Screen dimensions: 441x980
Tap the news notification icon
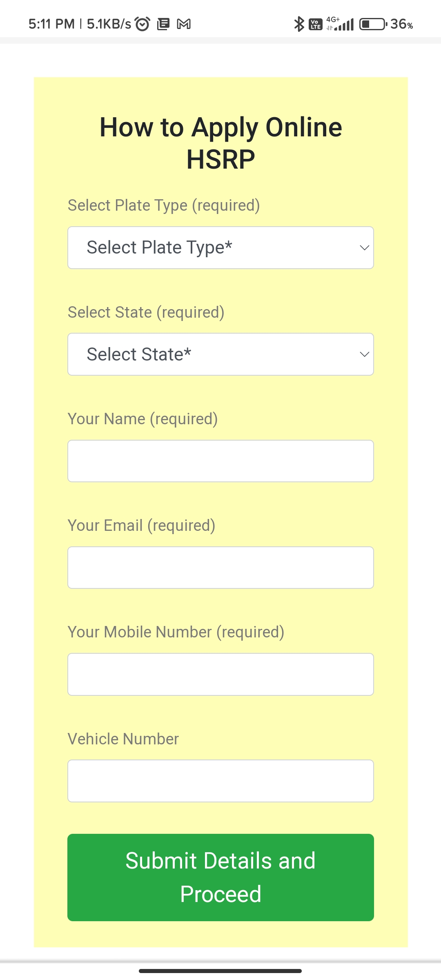163,24
